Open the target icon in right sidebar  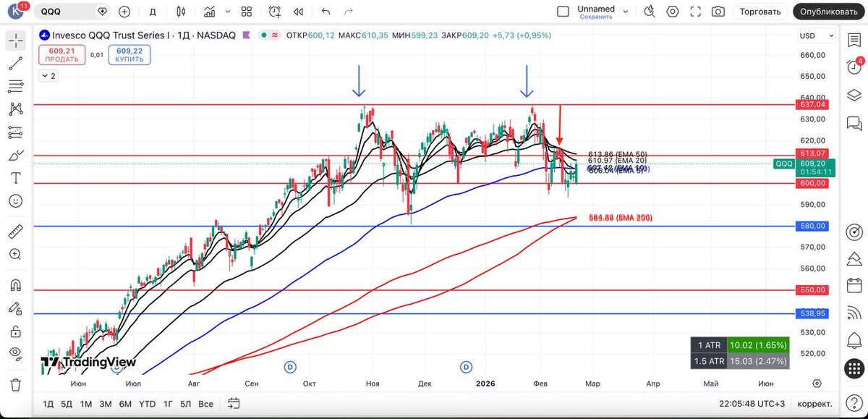click(x=854, y=232)
